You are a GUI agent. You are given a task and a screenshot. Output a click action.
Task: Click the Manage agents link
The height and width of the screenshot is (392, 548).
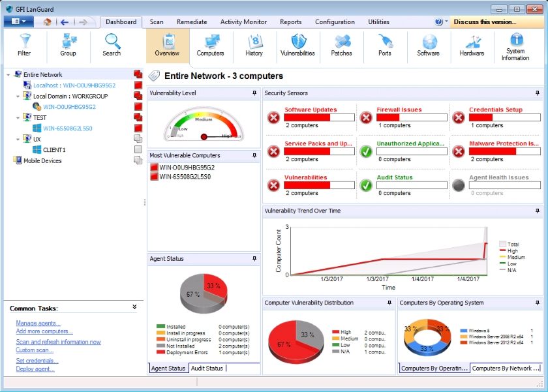tap(38, 323)
